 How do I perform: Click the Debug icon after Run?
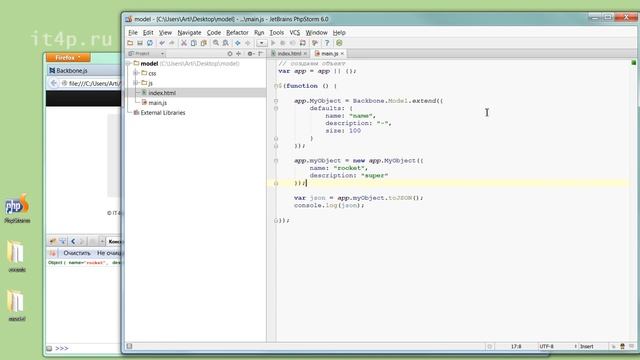click(283, 43)
